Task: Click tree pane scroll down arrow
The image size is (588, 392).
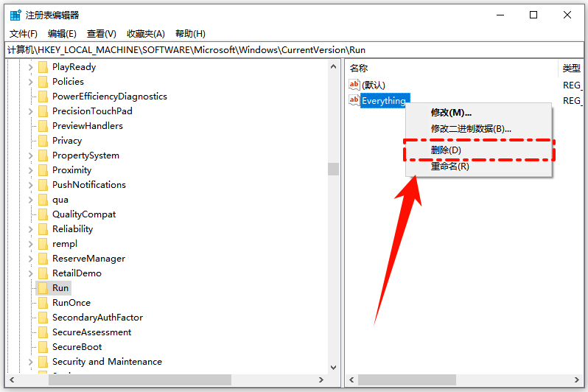Action: tap(333, 367)
